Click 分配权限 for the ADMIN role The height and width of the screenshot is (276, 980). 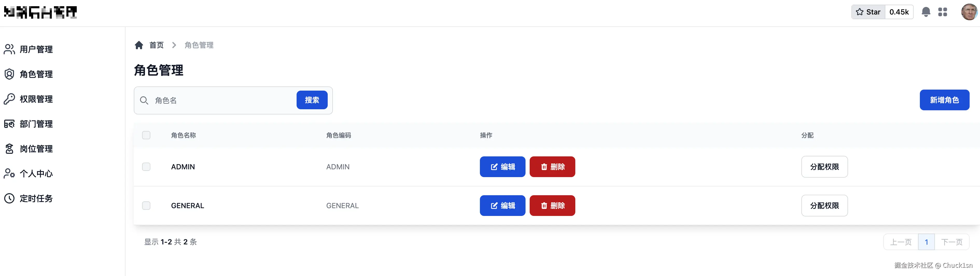point(824,167)
